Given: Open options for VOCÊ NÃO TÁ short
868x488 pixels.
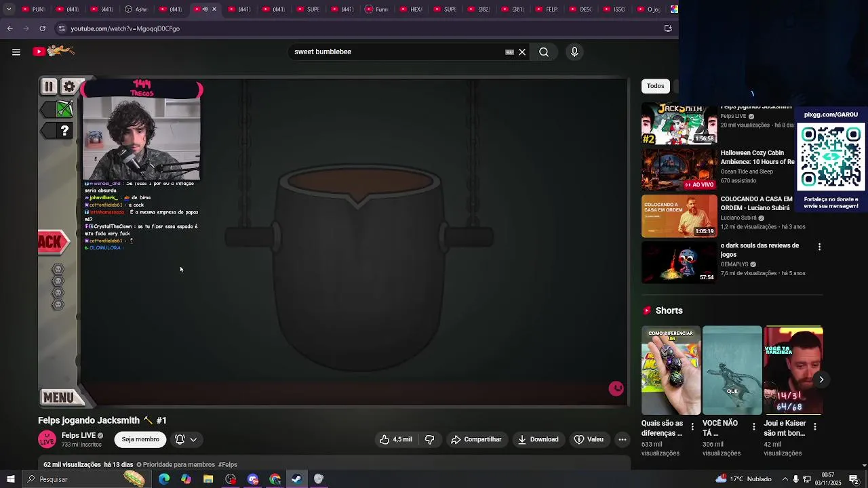Looking at the screenshot, I should pos(753,426).
